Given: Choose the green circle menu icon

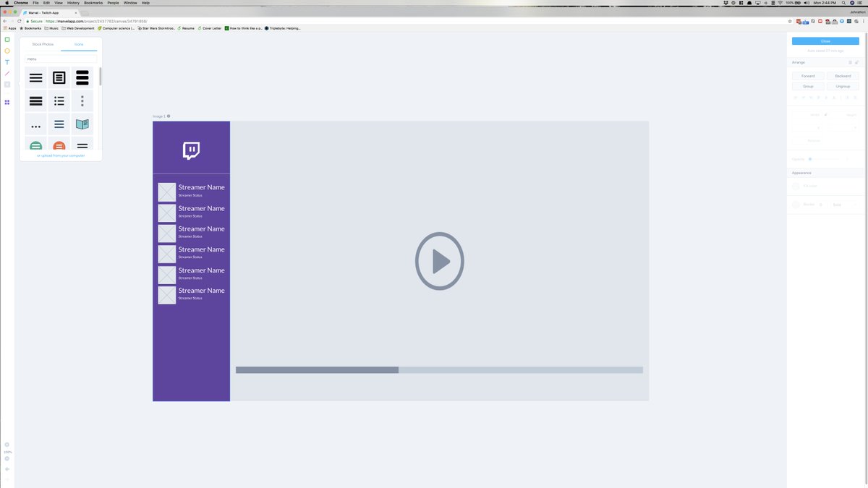Looking at the screenshot, I should [x=35, y=143].
